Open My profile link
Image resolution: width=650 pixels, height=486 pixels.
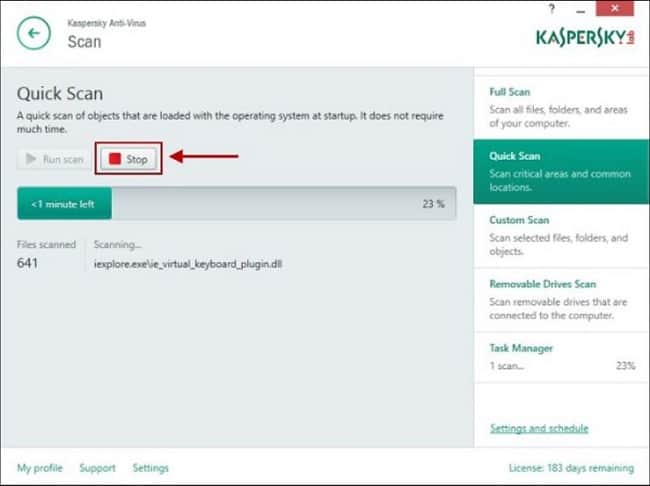pyautogui.click(x=40, y=468)
